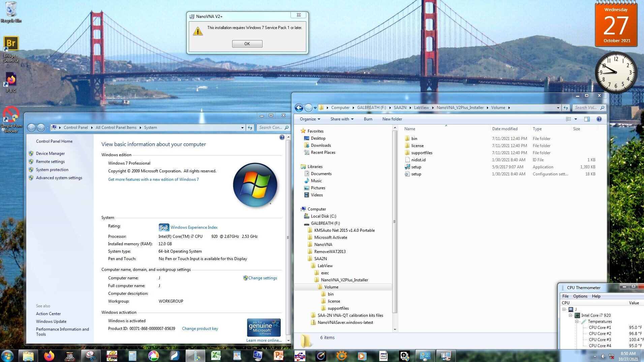Screen dimensions: 644x362
Task: Open PowerPoint from the taskbar
Action: tap(279, 356)
